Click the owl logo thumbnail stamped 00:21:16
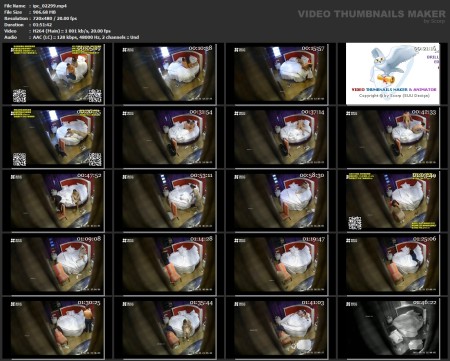 (x=393, y=74)
